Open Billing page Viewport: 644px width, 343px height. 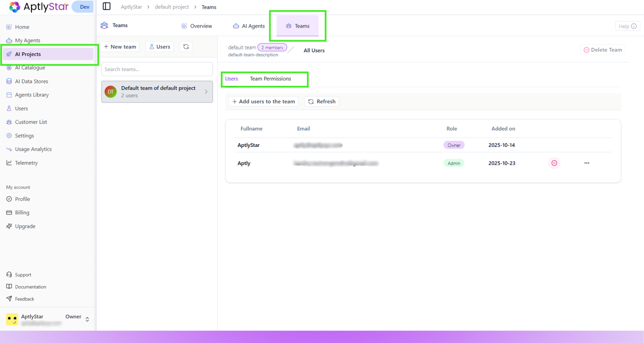pos(22,213)
